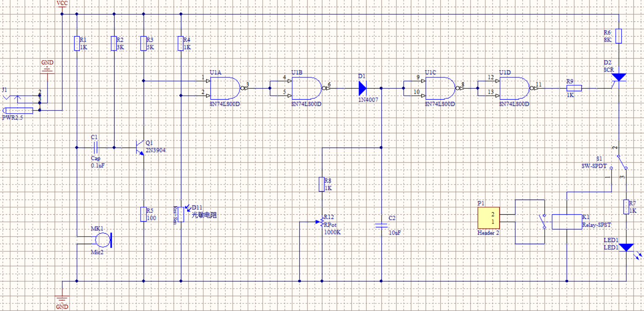Select the R5 resistor symbol
This screenshot has width=644, height=311.
point(144,214)
